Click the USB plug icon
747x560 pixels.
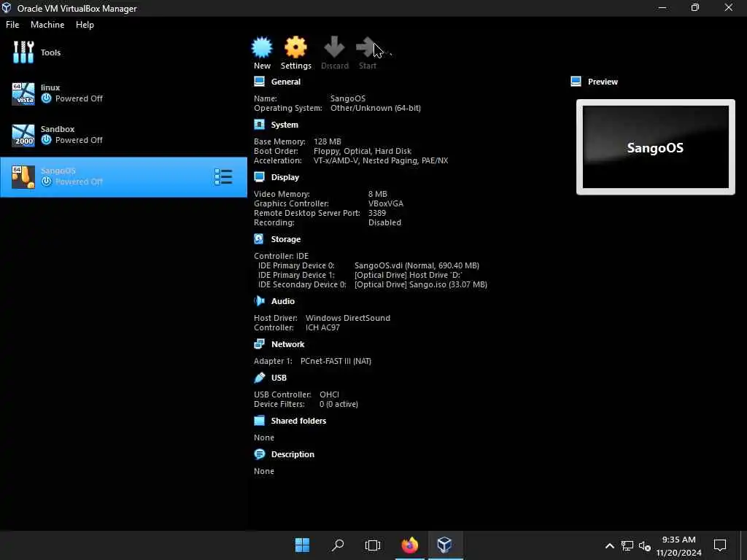[x=259, y=378]
